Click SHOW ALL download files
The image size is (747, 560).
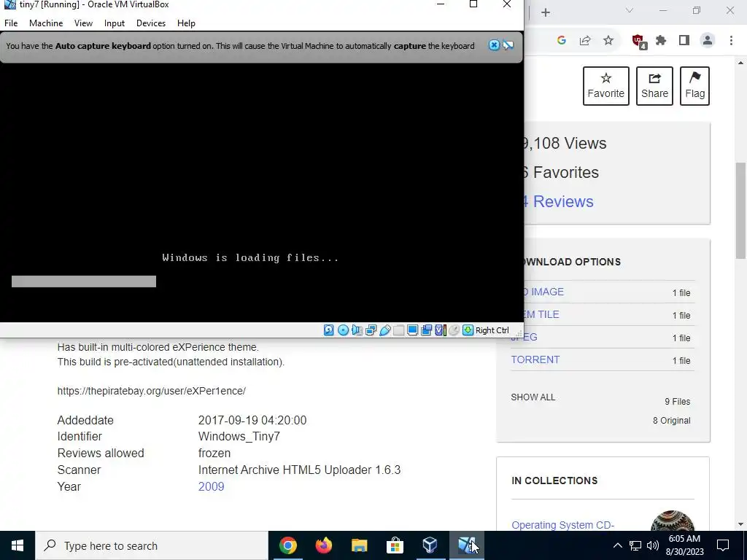coord(533,397)
